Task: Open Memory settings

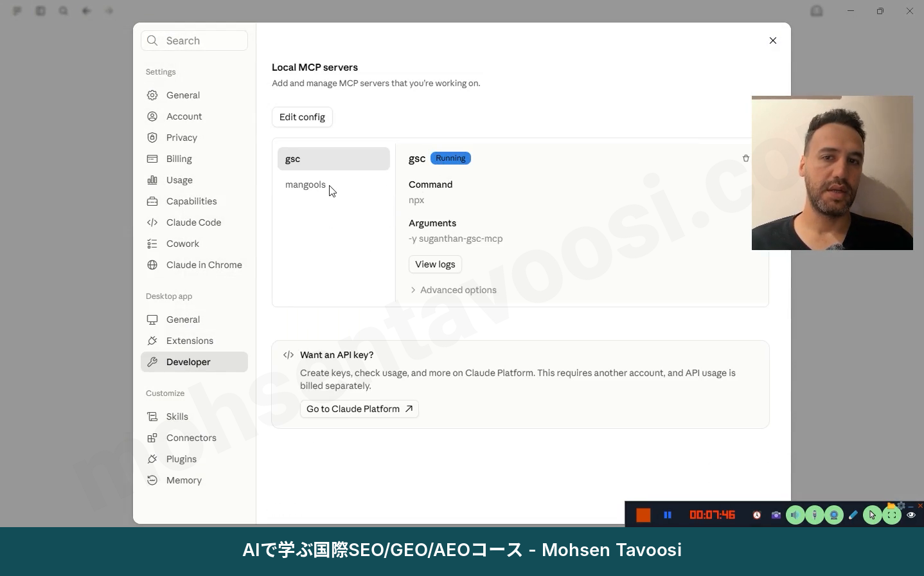Action: 194,480
